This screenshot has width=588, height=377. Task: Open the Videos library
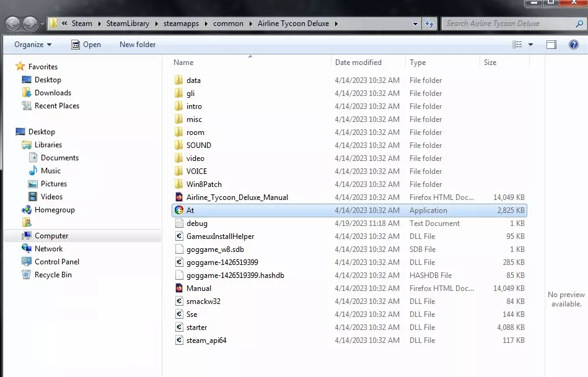coord(45,197)
